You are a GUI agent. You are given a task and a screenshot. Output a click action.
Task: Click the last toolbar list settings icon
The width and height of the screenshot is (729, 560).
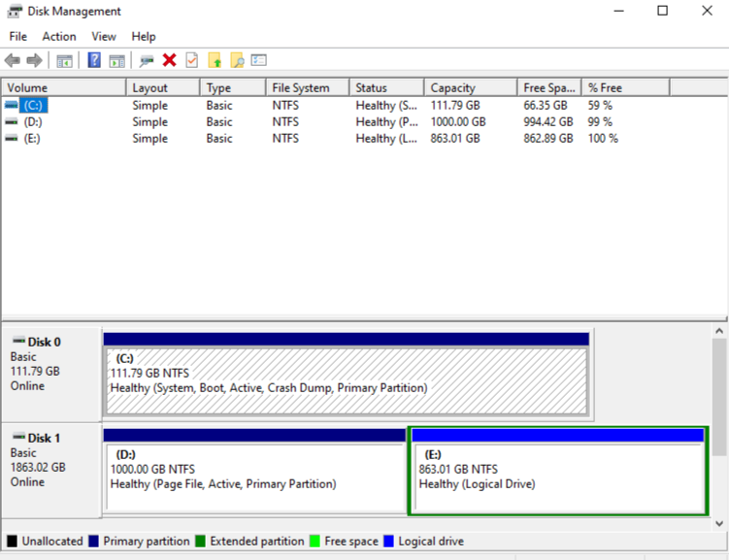pyautogui.click(x=258, y=60)
